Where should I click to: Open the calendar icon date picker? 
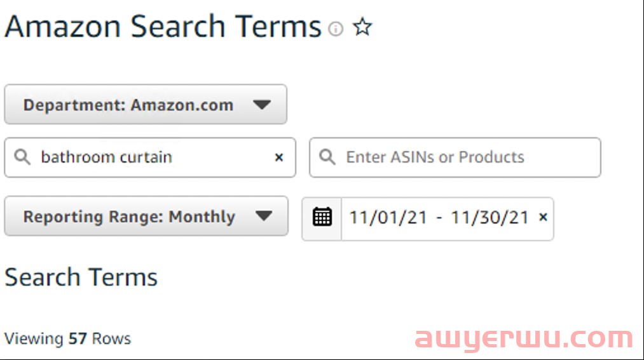pyautogui.click(x=322, y=217)
